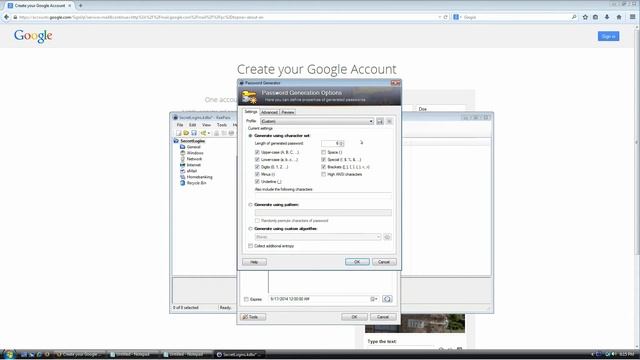
Task: Click the taskbar volume icon
Action: (613, 354)
